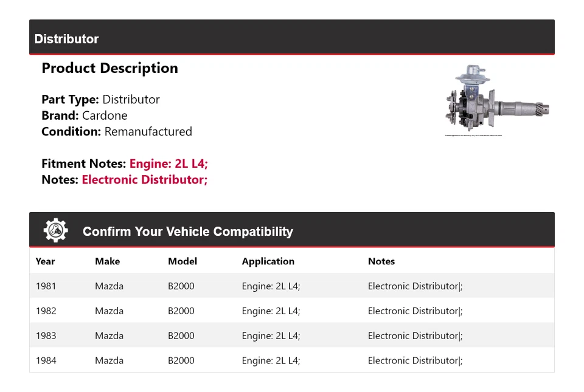Click the Product Description heading

110,69
